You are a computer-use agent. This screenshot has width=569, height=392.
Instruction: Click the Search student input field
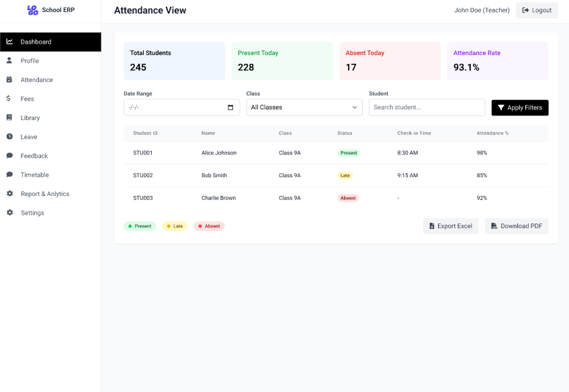[x=427, y=107]
